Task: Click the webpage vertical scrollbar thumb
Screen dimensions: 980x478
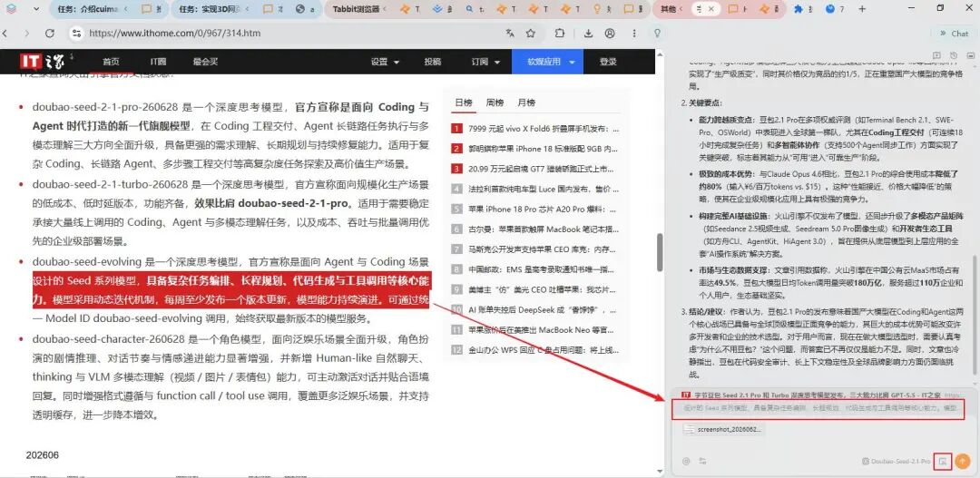Action: 659,254
